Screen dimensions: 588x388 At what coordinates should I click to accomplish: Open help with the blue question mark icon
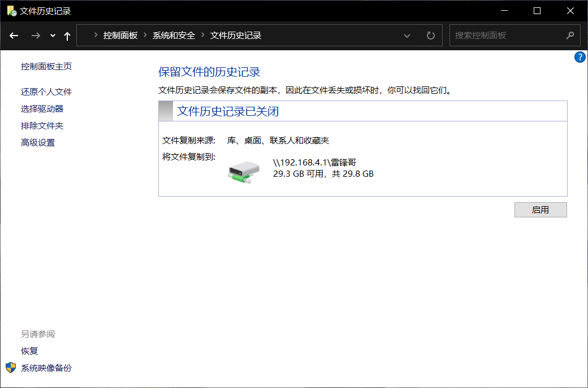point(580,56)
